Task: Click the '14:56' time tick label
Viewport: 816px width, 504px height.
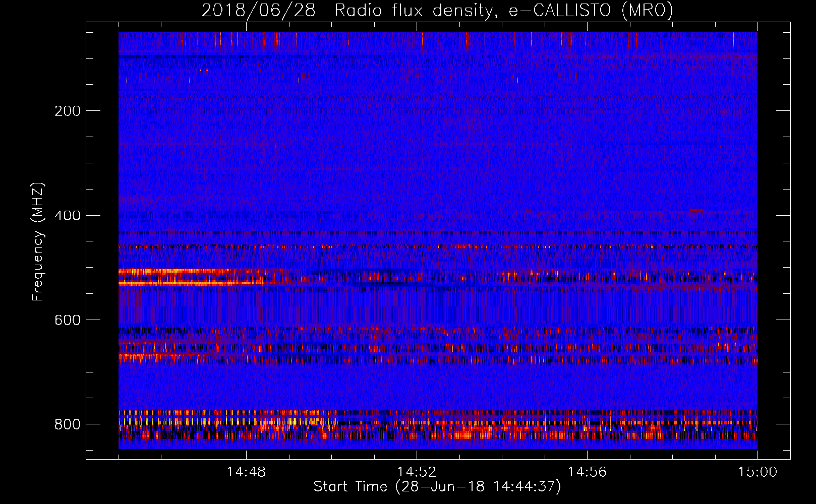Action: click(587, 472)
